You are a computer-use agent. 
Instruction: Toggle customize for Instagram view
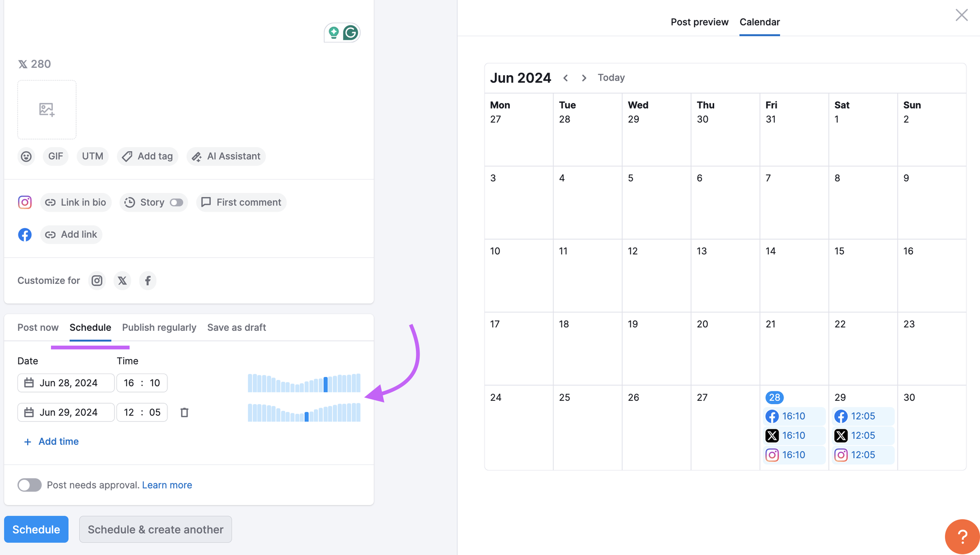click(97, 280)
